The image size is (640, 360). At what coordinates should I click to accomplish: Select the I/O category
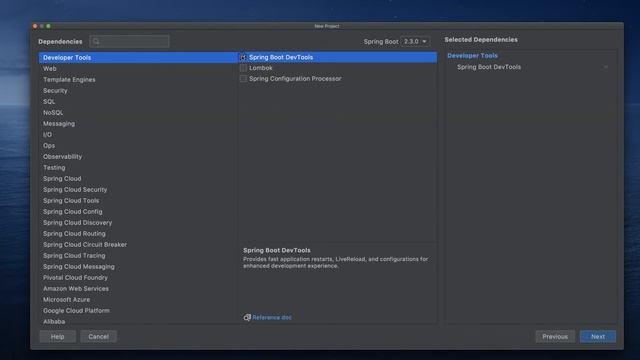click(x=138, y=135)
